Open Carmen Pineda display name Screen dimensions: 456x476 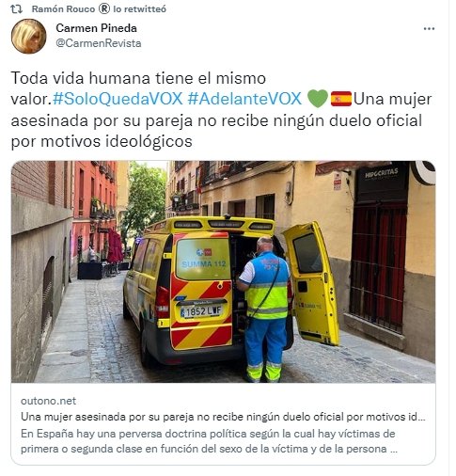click(96, 28)
